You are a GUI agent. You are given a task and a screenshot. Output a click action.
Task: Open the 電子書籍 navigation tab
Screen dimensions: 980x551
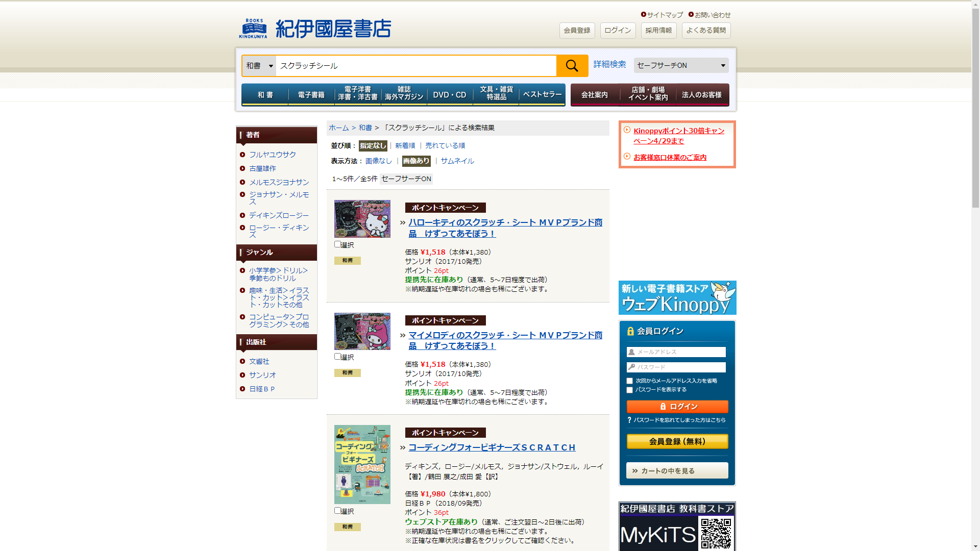click(x=311, y=95)
